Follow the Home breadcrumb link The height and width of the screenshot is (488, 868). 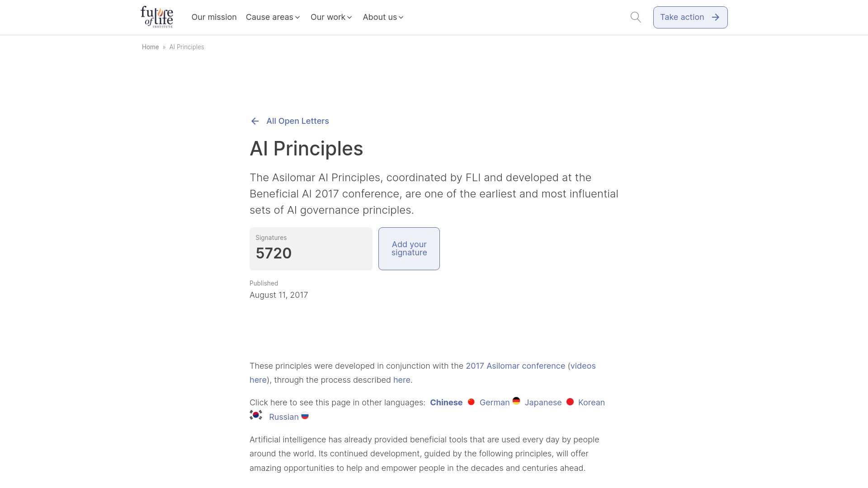[150, 47]
